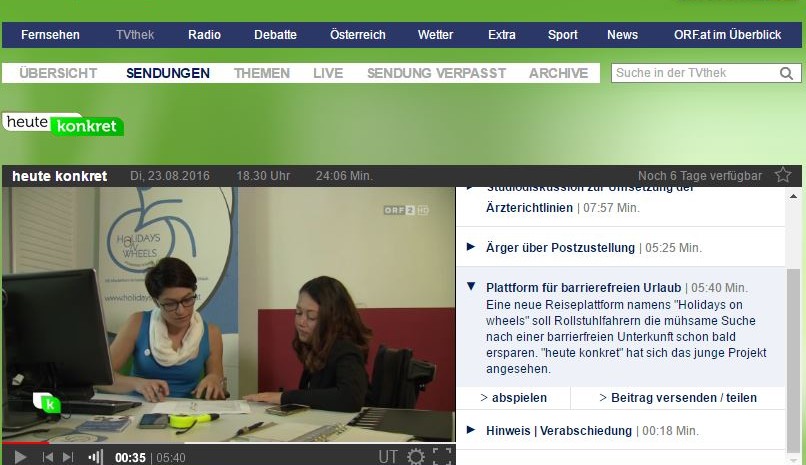This screenshot has height=465, width=806.
Task: Open the Wetter section
Action: (435, 35)
